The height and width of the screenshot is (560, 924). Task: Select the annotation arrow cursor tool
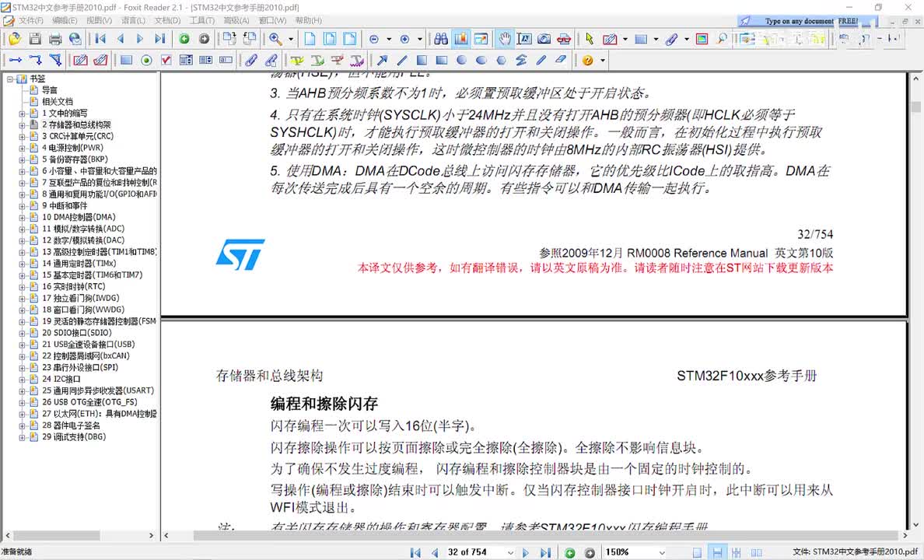click(590, 39)
